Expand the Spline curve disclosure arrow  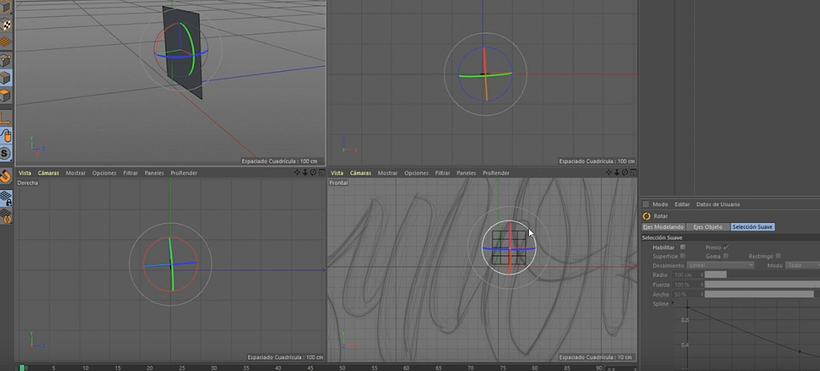[673, 303]
